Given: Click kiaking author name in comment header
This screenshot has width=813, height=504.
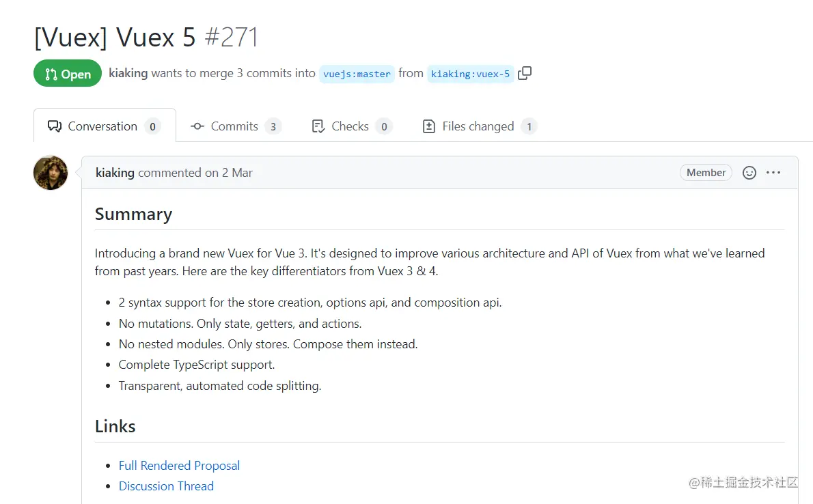Looking at the screenshot, I should (x=115, y=173).
